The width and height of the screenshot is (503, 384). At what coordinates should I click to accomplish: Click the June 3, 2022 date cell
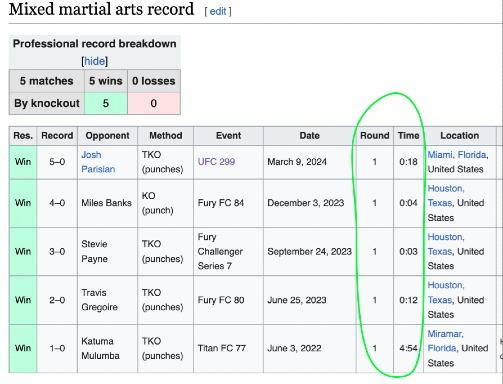(309, 348)
